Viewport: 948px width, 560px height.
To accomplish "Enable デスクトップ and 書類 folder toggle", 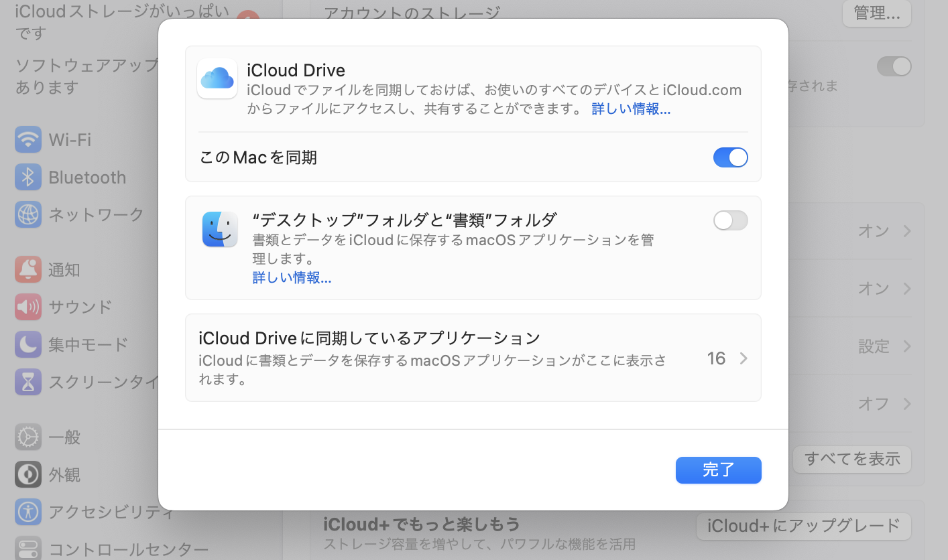I will pos(730,220).
